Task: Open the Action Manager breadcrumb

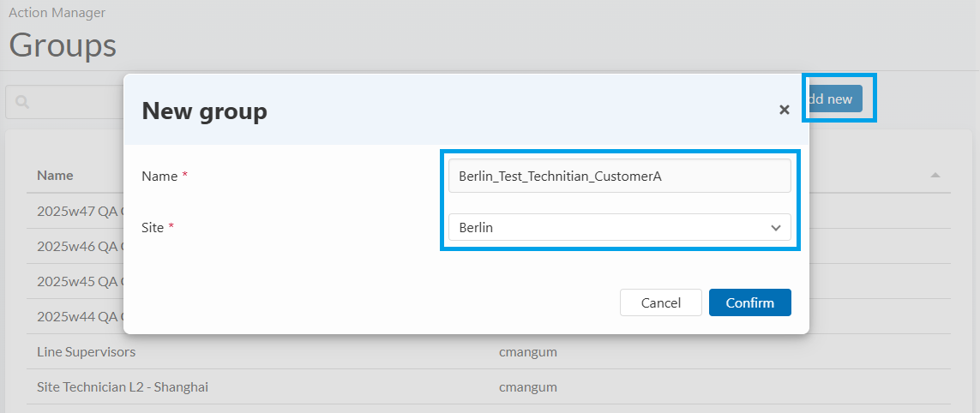Action: pos(57,13)
